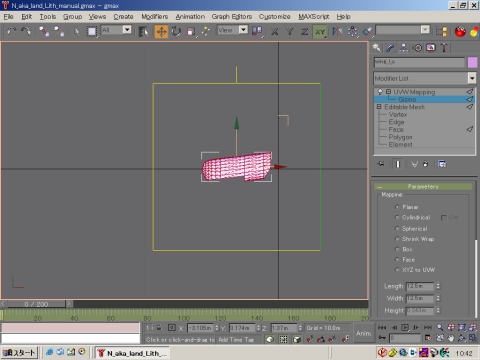Select the Select and Link tool
The width and height of the screenshot is (480, 360).
click(x=44, y=32)
